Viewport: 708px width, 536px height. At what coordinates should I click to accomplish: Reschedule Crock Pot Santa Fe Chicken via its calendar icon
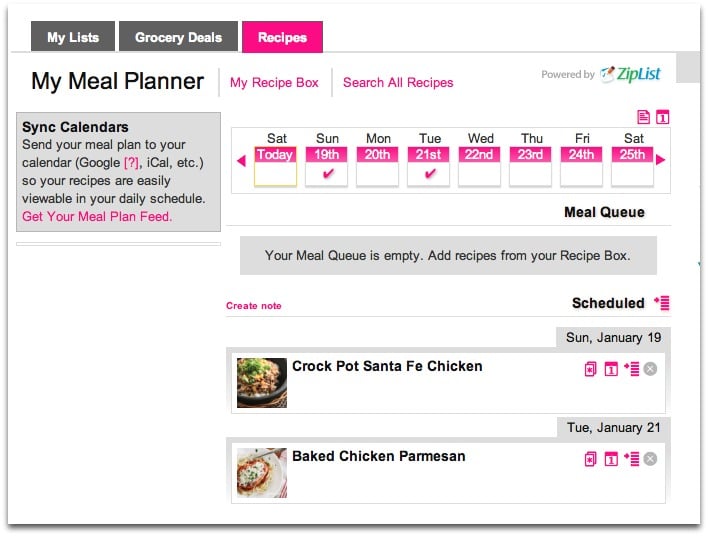(x=611, y=369)
